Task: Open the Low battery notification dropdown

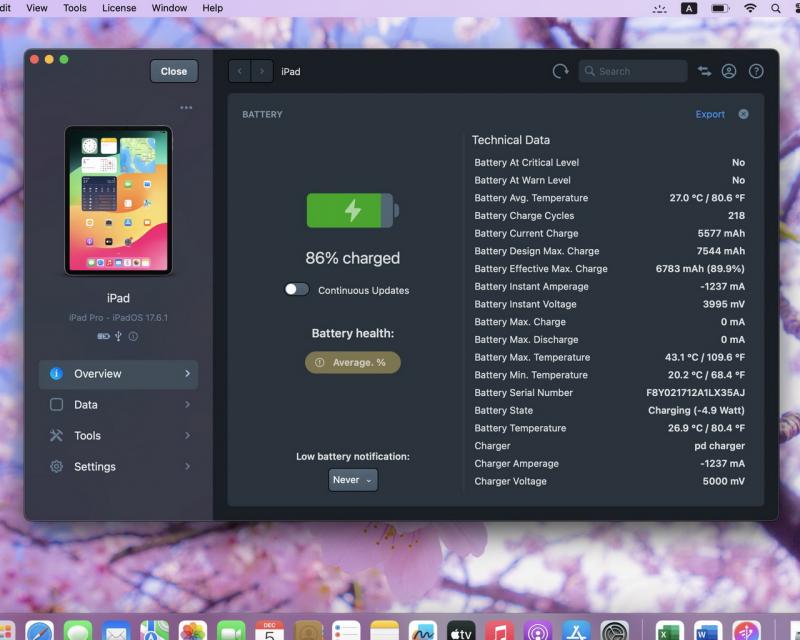Action: [353, 480]
